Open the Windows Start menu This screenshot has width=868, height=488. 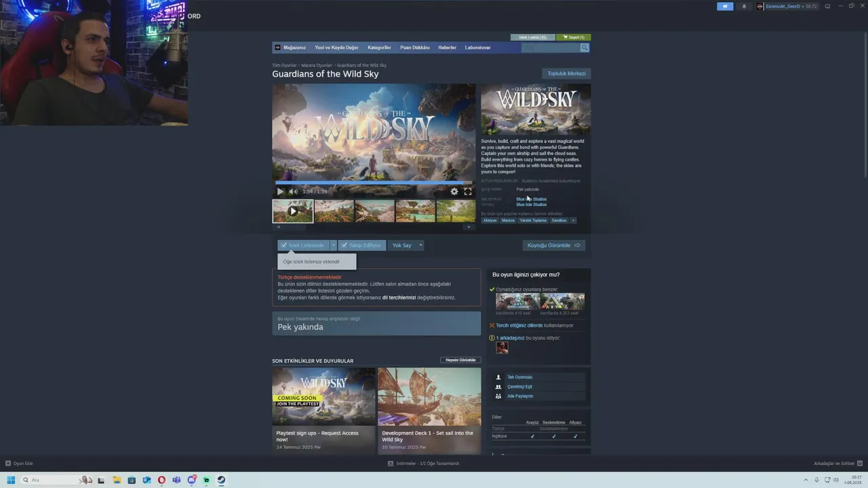click(11, 480)
